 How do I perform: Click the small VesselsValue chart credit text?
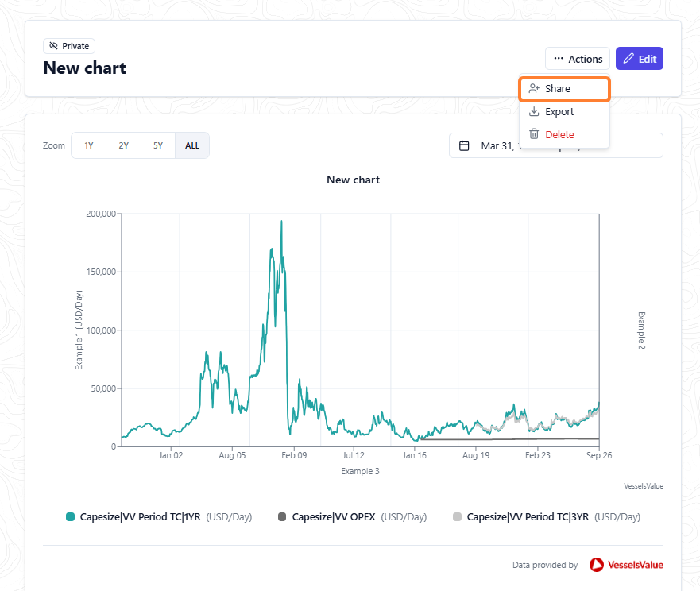[x=644, y=485]
